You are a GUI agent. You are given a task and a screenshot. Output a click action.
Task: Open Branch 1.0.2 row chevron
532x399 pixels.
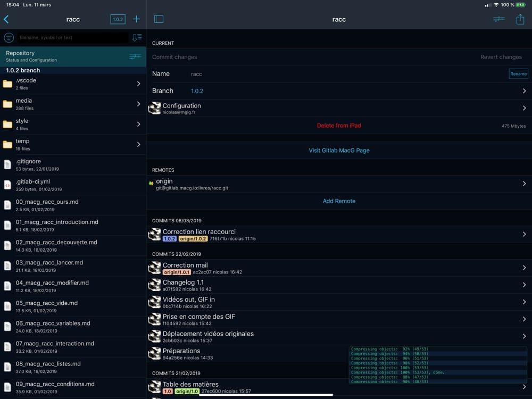tap(524, 91)
